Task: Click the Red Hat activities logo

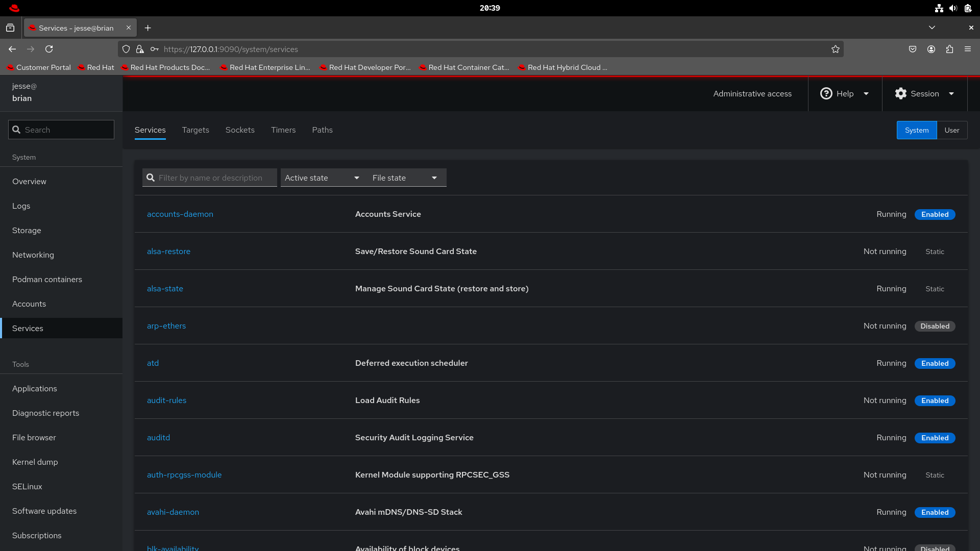Action: [14, 8]
